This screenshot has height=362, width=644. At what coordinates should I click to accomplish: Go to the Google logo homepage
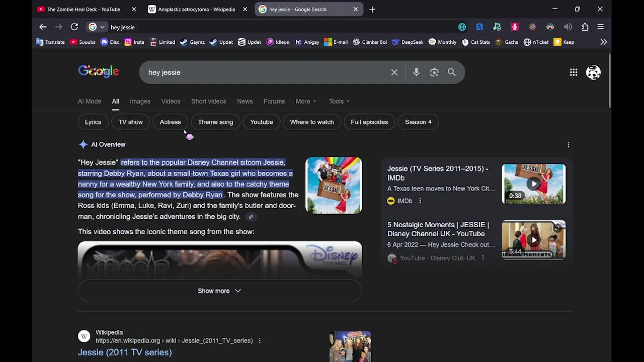coord(99,71)
